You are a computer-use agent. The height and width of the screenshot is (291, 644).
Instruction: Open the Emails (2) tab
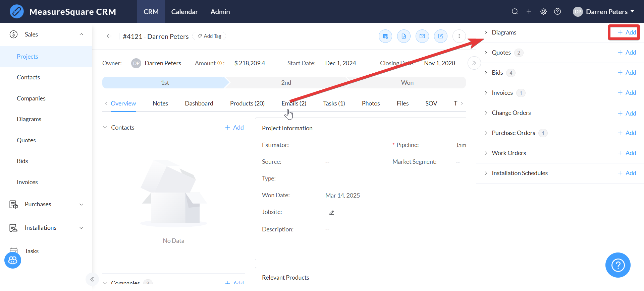pyautogui.click(x=294, y=103)
